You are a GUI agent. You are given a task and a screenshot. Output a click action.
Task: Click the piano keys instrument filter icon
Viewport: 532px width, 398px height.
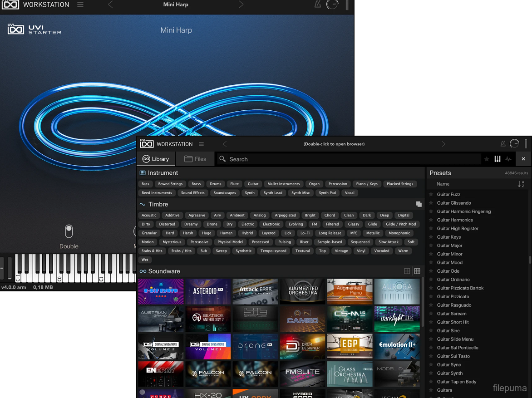498,159
